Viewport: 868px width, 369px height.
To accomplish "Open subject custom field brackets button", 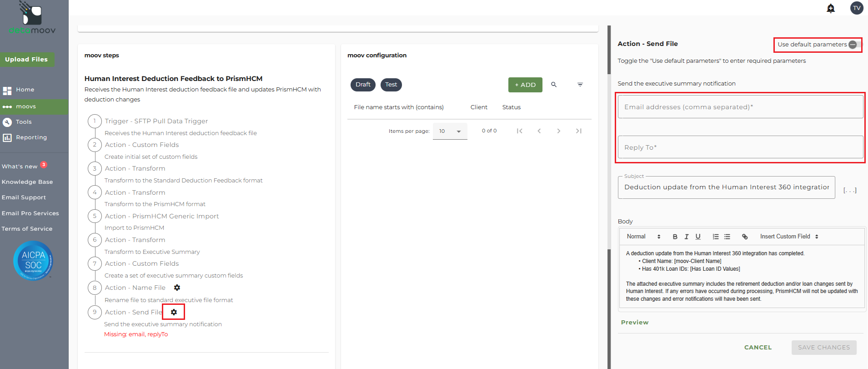I will click(x=850, y=190).
